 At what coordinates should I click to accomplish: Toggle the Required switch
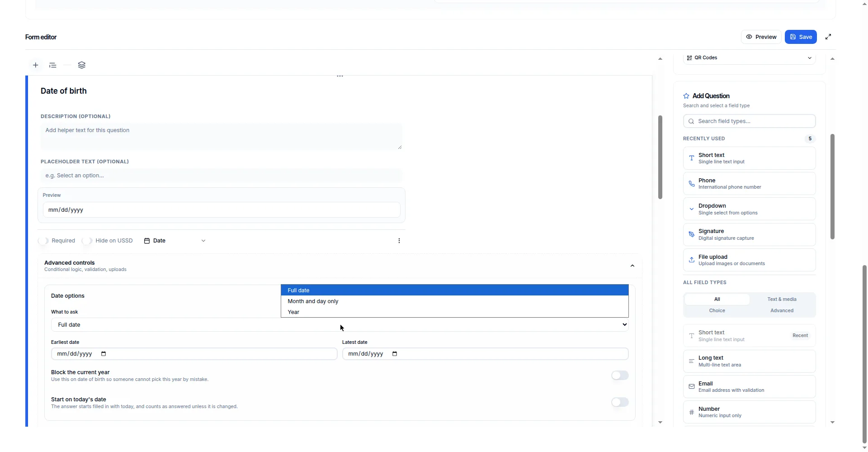pyautogui.click(x=43, y=241)
